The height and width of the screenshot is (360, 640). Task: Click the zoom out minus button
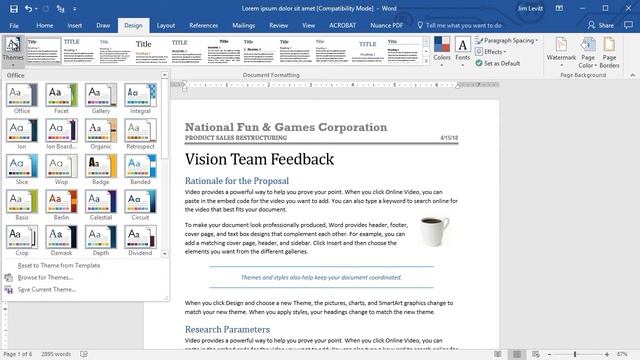pyautogui.click(x=549, y=354)
